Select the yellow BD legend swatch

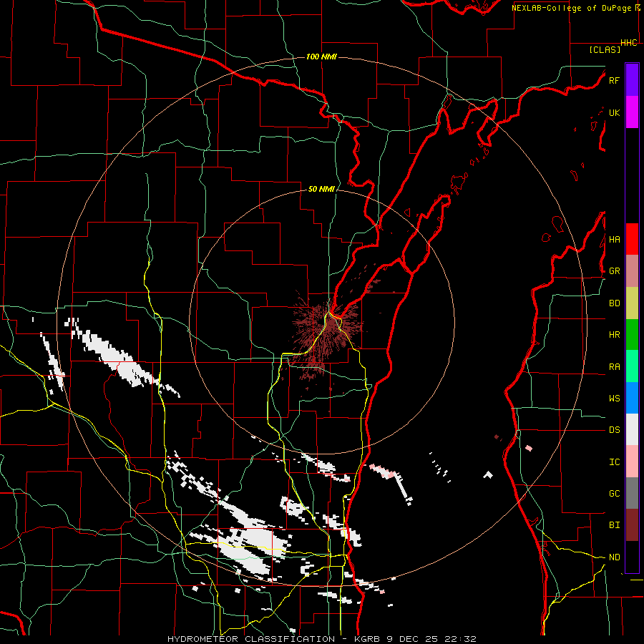pyautogui.click(x=632, y=303)
